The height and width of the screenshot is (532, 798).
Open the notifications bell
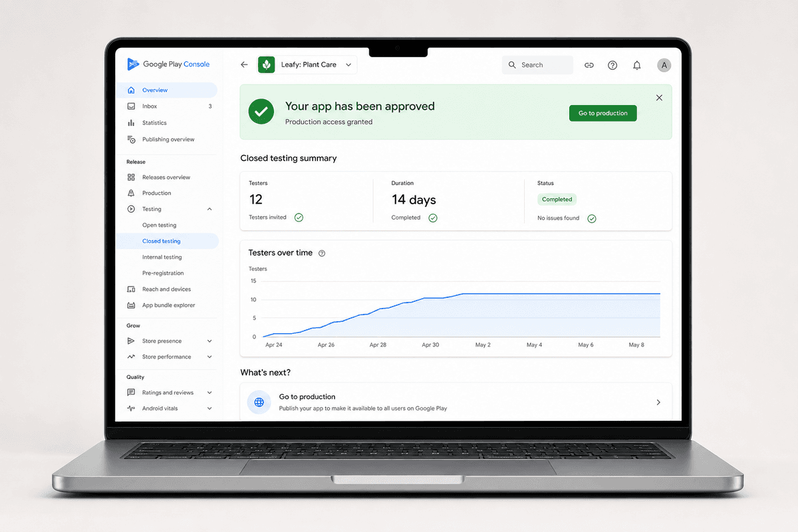coord(637,65)
